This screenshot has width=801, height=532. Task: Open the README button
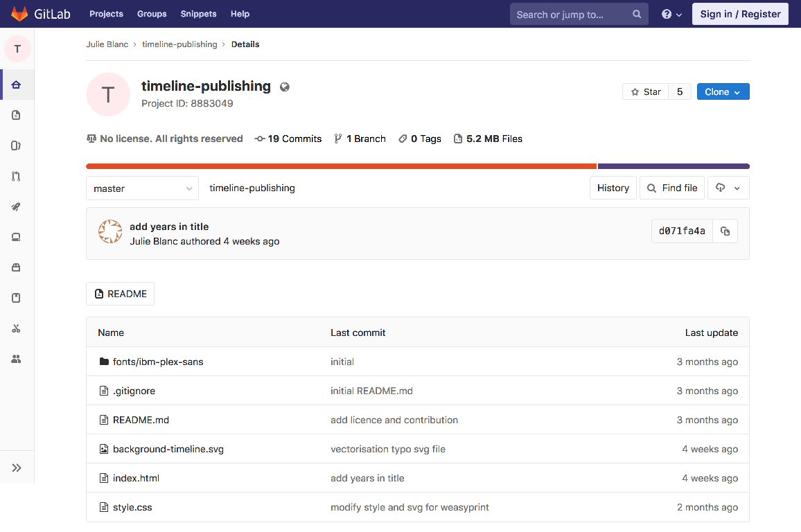click(x=121, y=294)
